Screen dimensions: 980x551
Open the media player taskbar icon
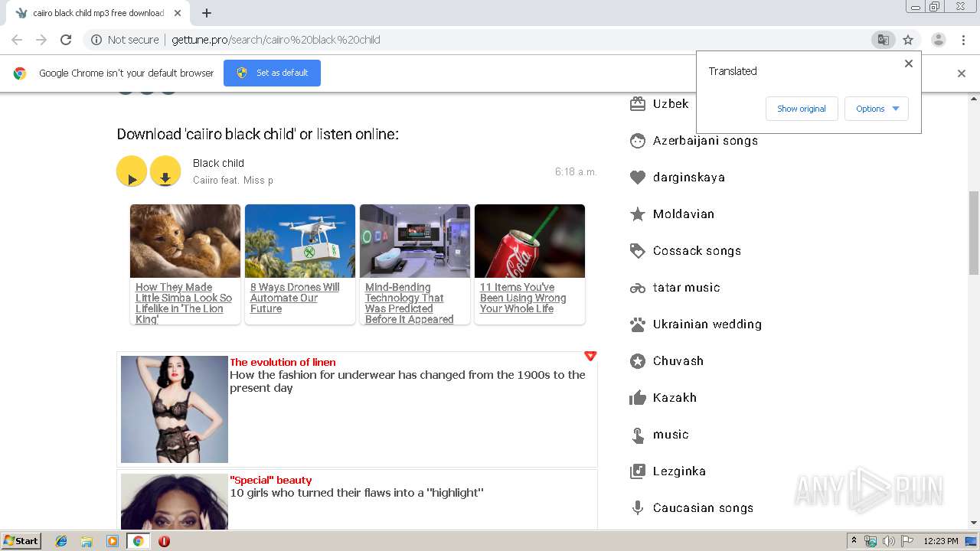click(113, 541)
